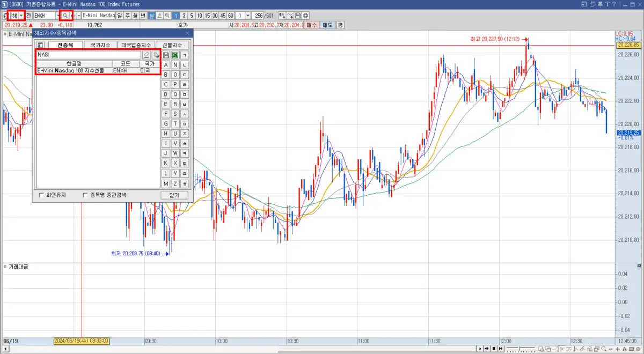Viewport: 644px width, 354px height.
Task: Click the 호가 label in info bar
Action: [x=183, y=25]
